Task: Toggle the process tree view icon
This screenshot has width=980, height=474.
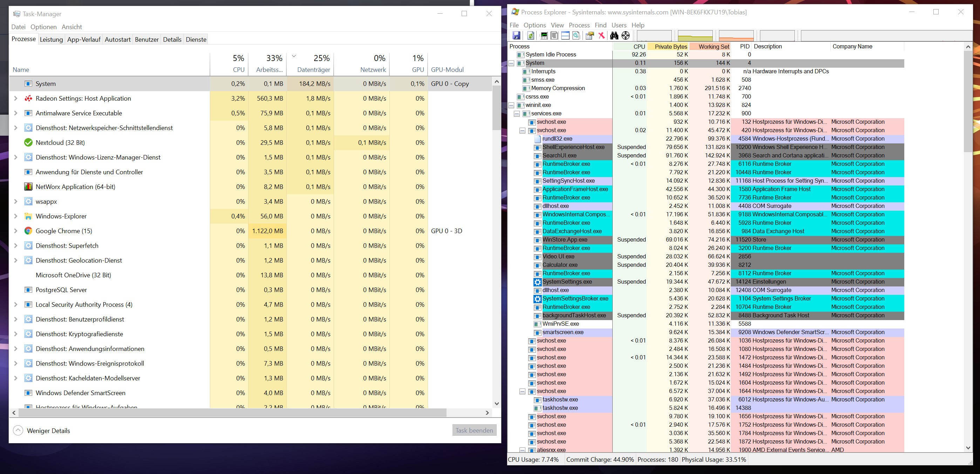Action: point(555,36)
